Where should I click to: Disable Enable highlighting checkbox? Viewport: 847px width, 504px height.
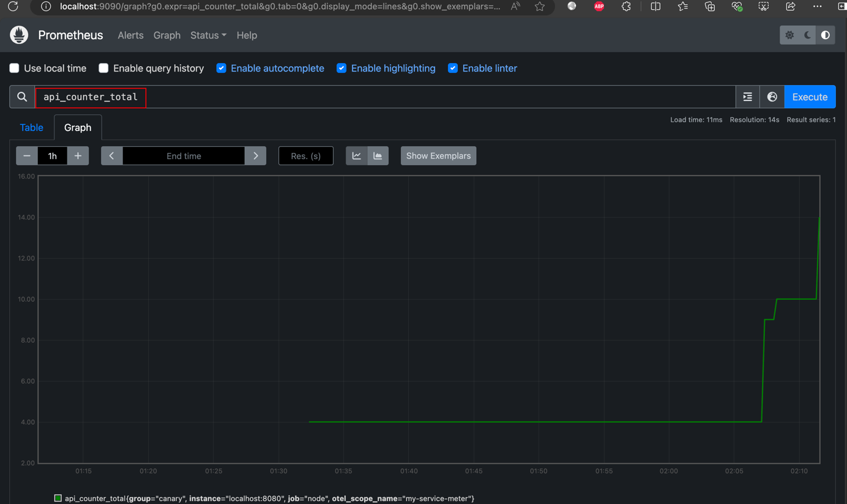[x=341, y=68]
